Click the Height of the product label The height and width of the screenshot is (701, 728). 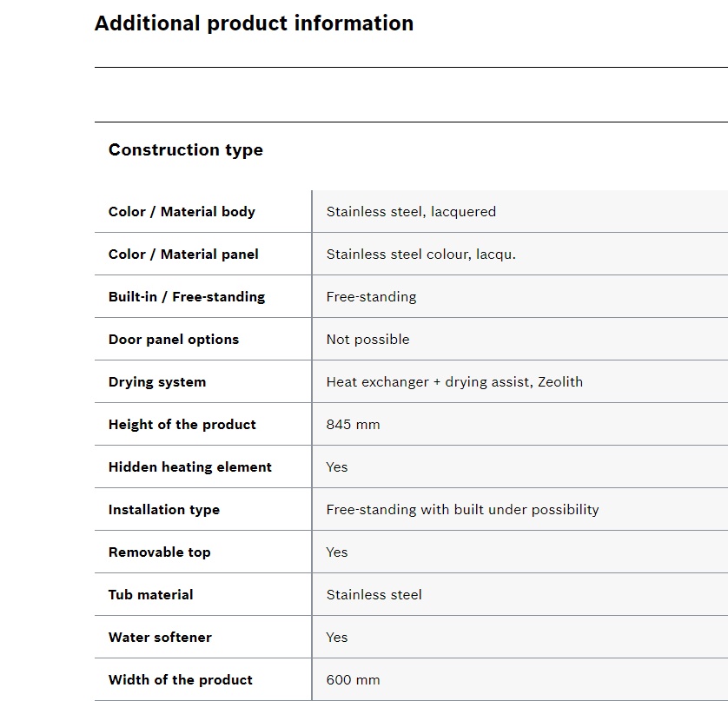[x=182, y=424]
